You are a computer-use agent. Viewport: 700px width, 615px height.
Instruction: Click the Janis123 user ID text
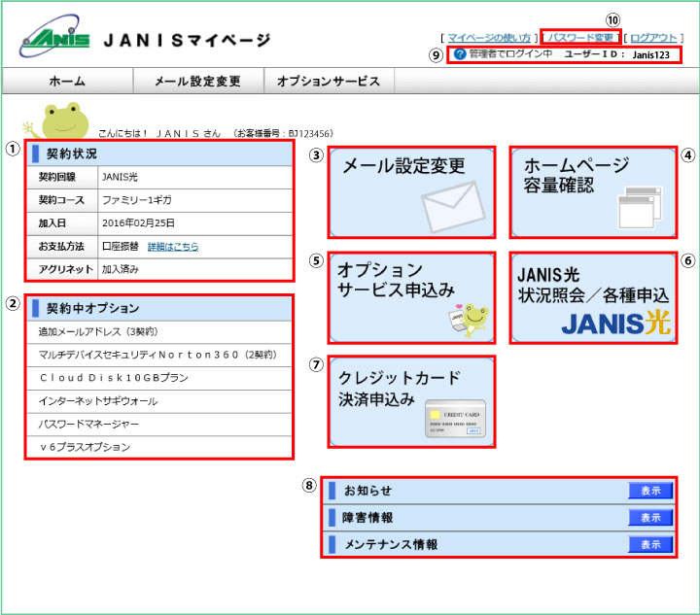click(650, 54)
